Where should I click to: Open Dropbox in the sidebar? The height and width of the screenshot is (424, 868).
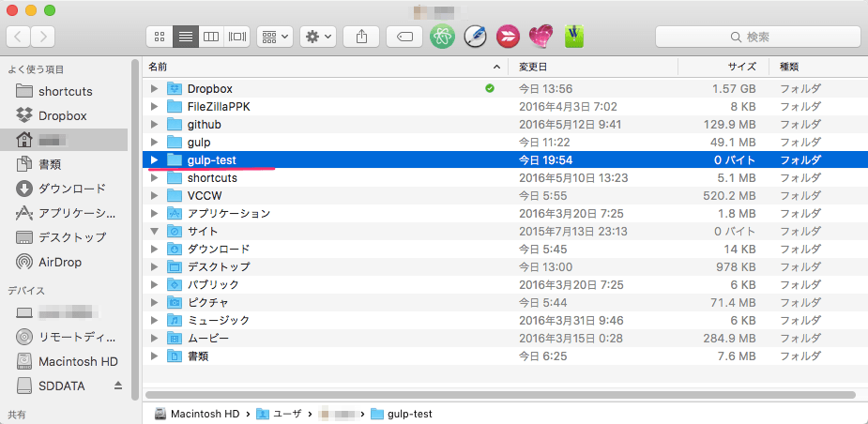point(63,115)
